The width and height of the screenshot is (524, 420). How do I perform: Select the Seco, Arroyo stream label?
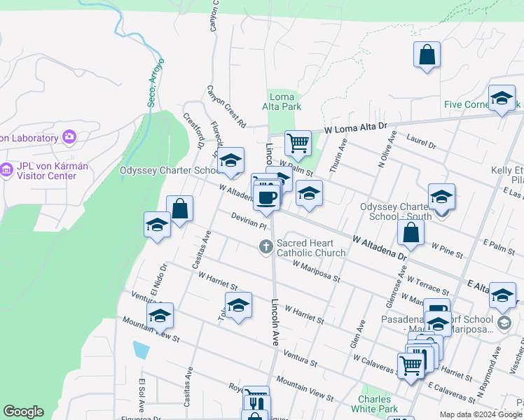pyautogui.click(x=156, y=83)
